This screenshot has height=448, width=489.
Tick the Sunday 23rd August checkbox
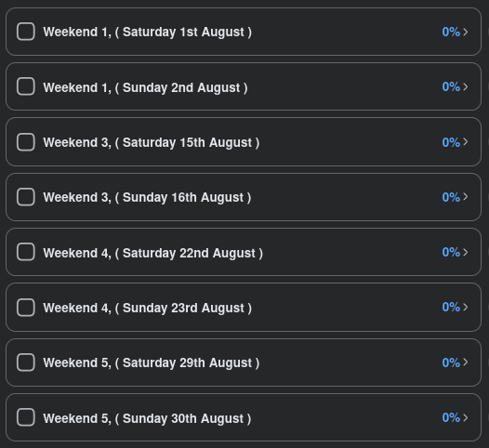point(26,307)
